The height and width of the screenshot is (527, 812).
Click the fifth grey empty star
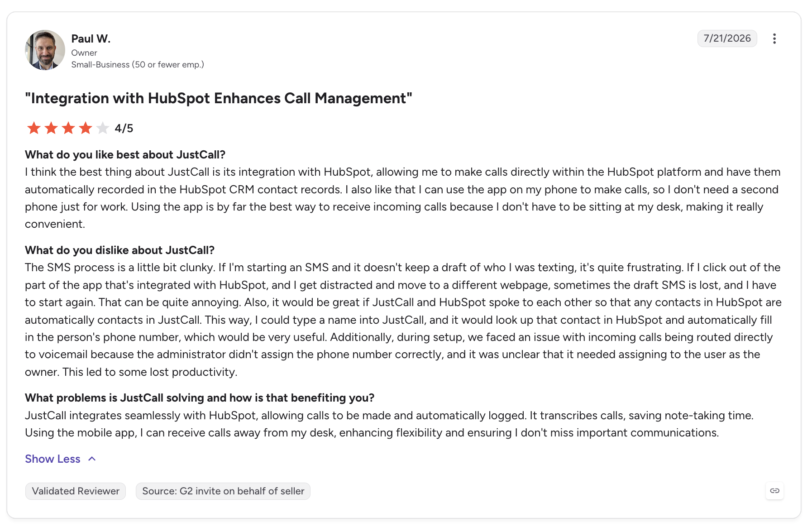click(103, 128)
